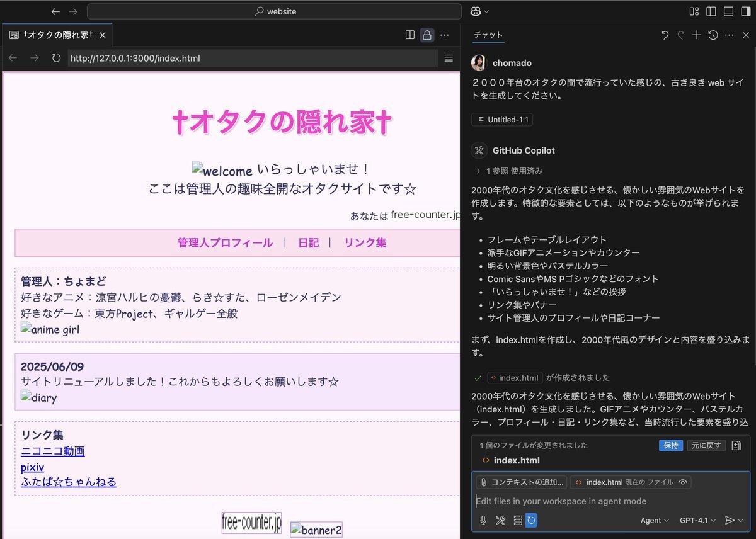The width and height of the screenshot is (756, 539).
Task: Close the †オタクの隠れ家† preview tab
Action: (103, 35)
